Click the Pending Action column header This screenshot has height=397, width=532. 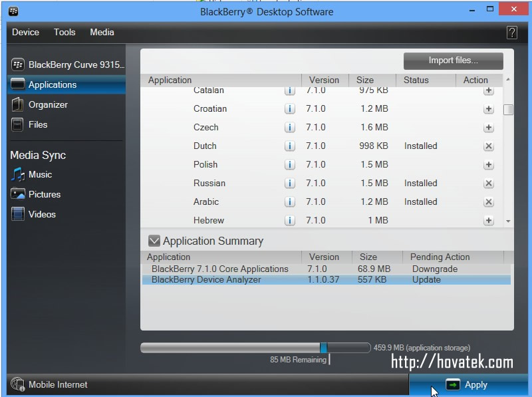coord(453,257)
